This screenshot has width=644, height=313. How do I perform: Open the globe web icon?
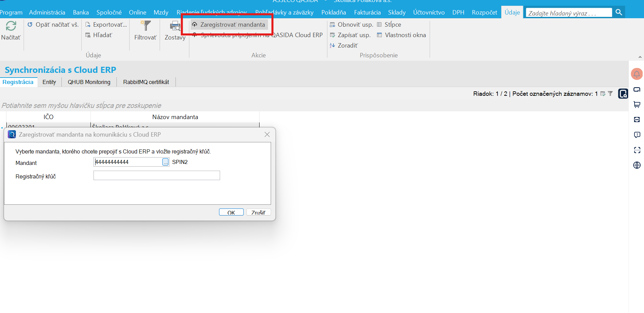[x=637, y=165]
